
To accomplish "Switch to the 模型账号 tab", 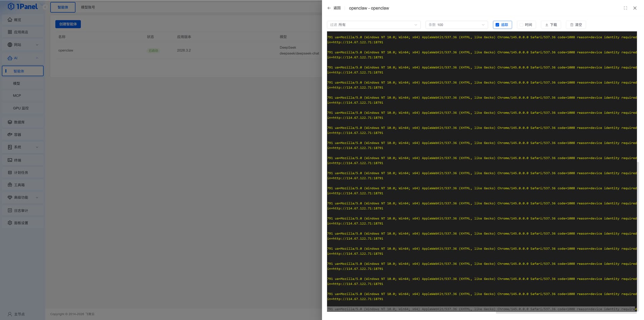I will click(88, 7).
